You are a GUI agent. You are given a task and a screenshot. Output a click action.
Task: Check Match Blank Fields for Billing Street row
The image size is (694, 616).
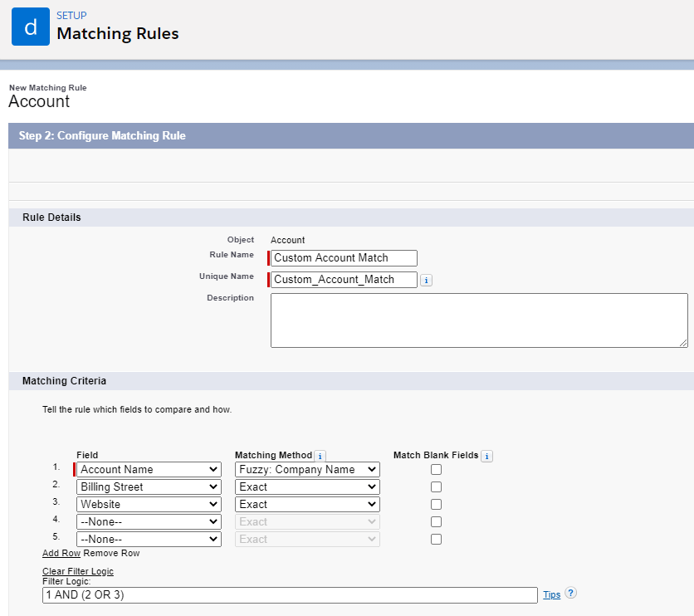[x=436, y=487]
